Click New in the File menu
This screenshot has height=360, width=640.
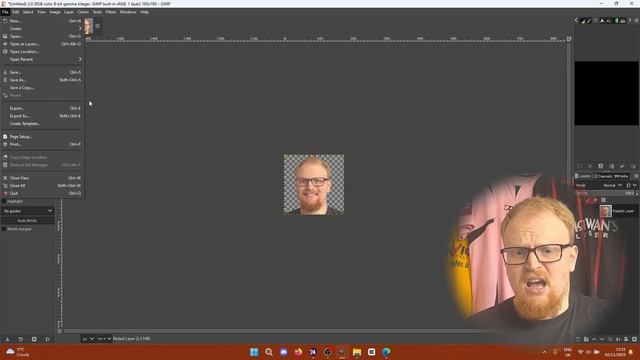point(42,21)
